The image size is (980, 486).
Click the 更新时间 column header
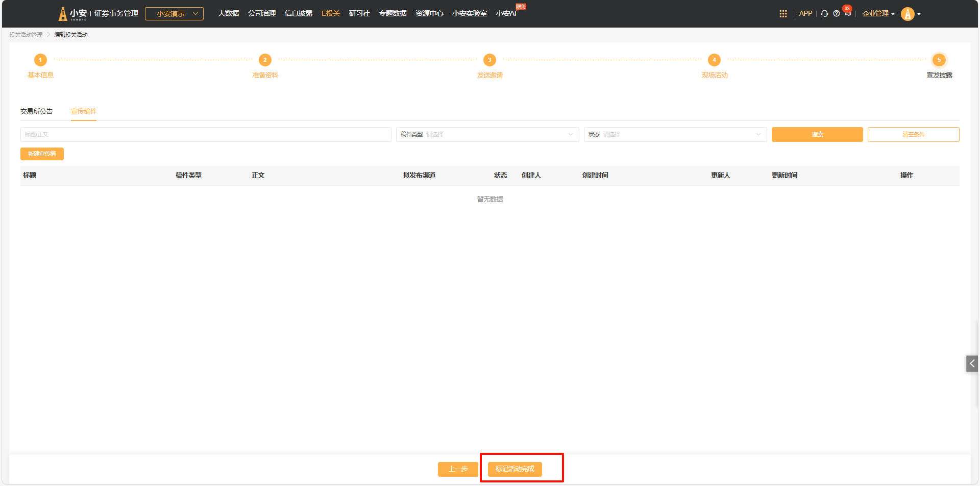tap(785, 175)
